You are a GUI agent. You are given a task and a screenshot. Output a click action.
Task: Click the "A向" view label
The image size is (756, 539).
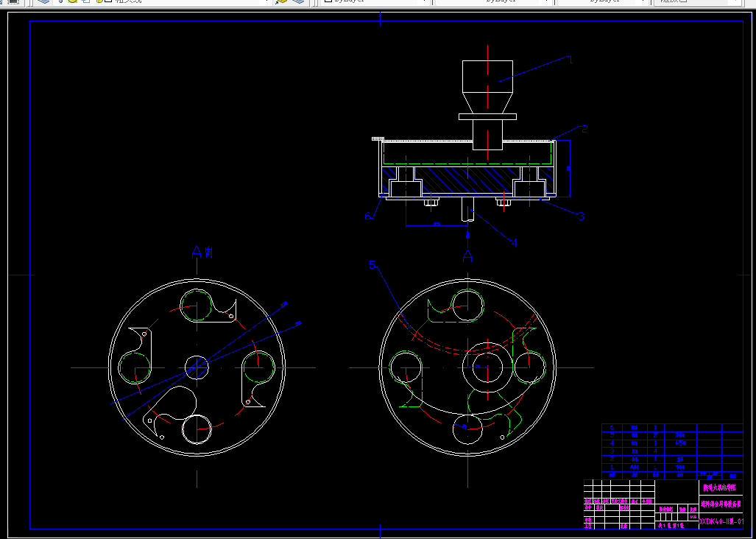(x=202, y=252)
